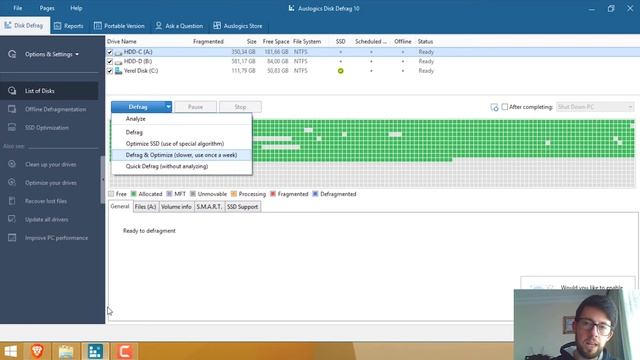Click the Pause button

196,107
